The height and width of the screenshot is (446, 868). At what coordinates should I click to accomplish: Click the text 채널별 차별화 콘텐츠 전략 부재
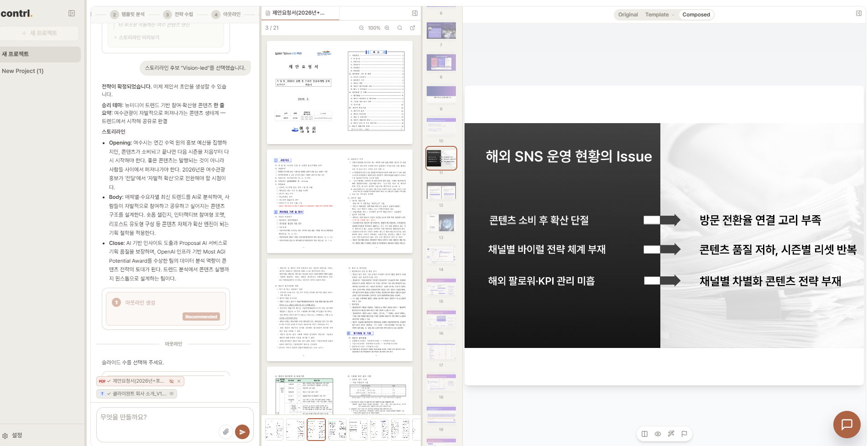770,281
